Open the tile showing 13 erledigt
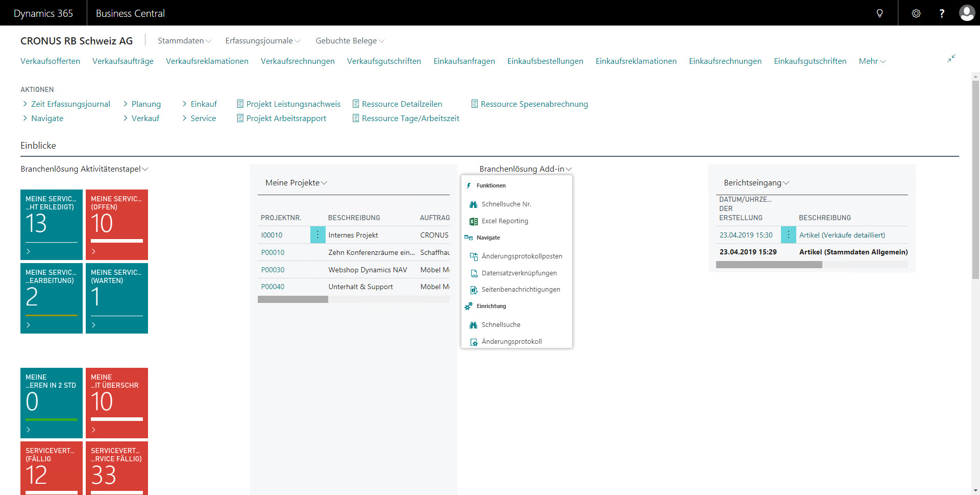980x495 pixels. tap(52, 225)
